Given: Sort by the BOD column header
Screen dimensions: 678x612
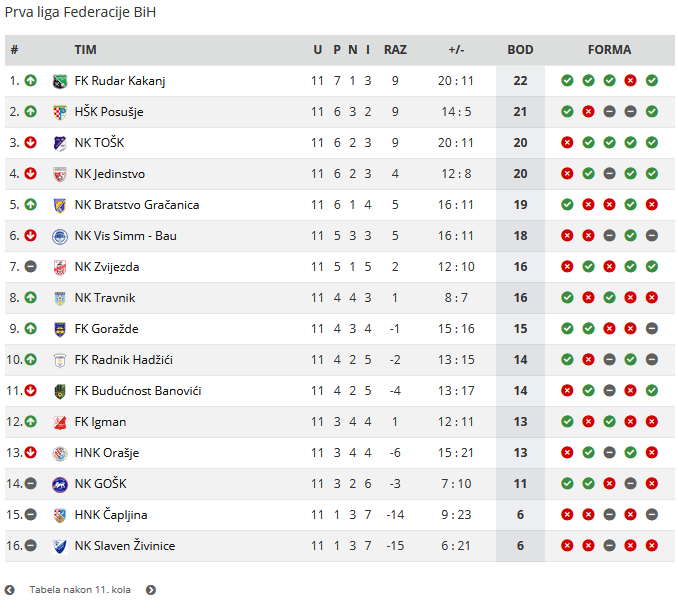Looking at the screenshot, I should click(520, 50).
